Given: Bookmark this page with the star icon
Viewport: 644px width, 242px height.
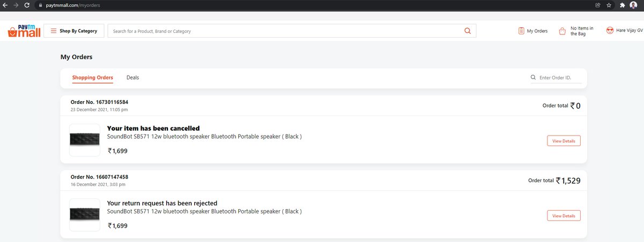Looking at the screenshot, I should pos(609,5).
